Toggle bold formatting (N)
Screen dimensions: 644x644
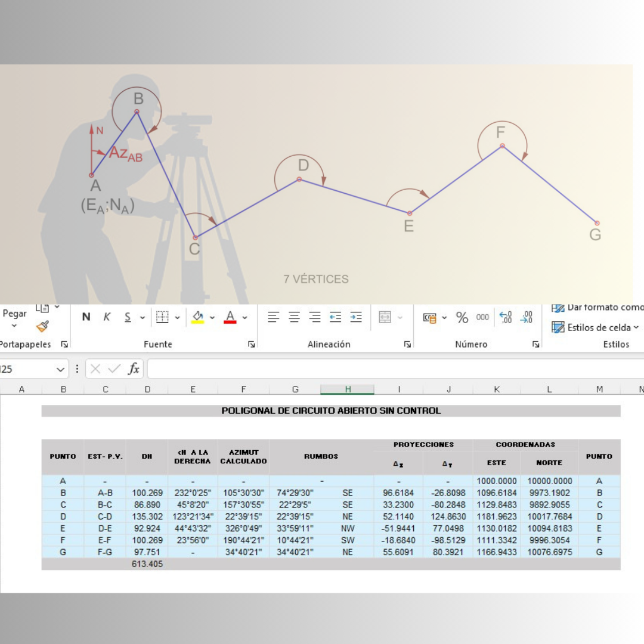tap(86, 317)
